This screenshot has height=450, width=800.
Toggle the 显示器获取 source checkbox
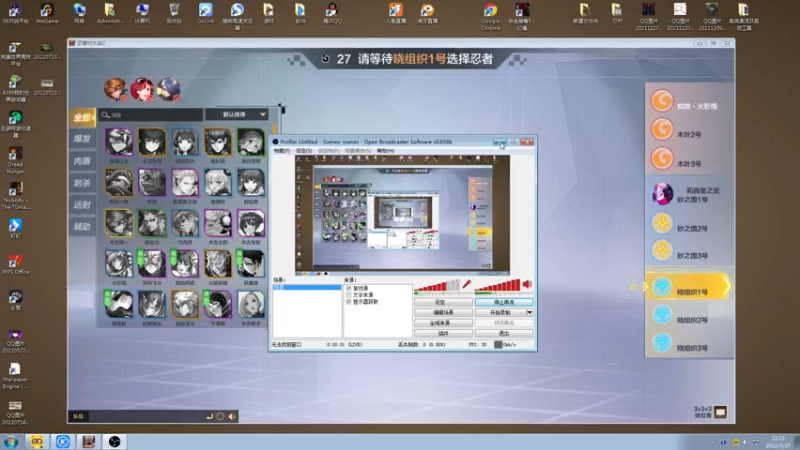click(348, 302)
